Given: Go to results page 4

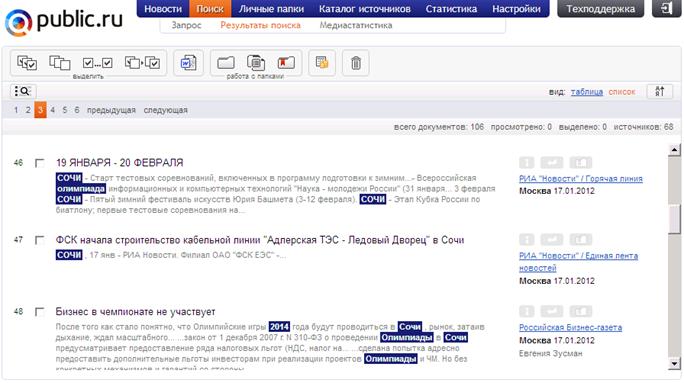Looking at the screenshot, I should (52, 110).
